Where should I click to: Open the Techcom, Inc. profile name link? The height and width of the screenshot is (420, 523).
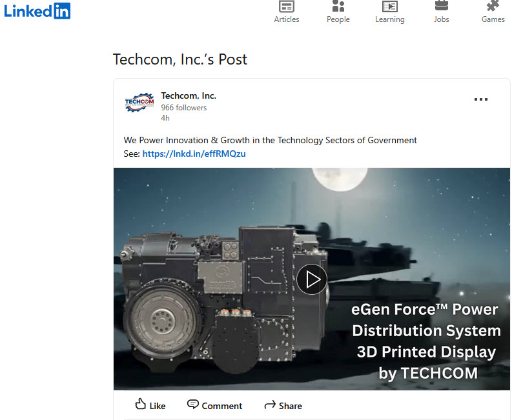[189, 95]
